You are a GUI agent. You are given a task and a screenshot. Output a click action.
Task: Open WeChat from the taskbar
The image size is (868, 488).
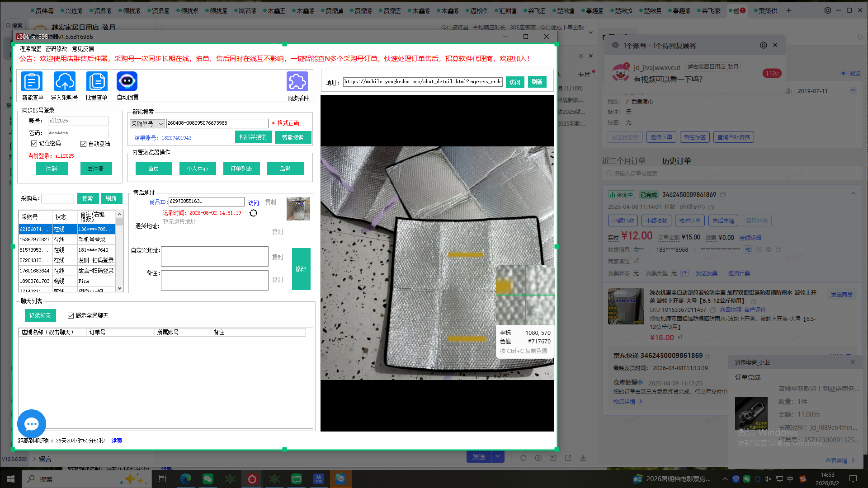[208, 479]
